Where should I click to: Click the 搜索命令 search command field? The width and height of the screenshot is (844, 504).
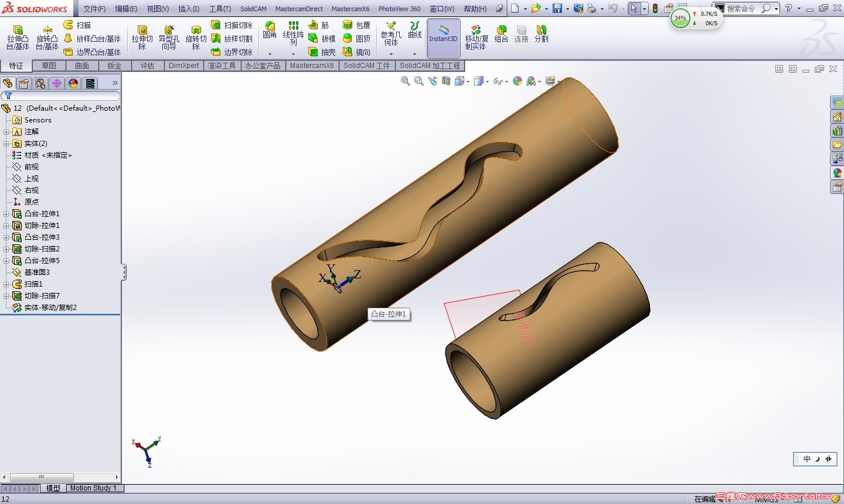click(x=746, y=8)
